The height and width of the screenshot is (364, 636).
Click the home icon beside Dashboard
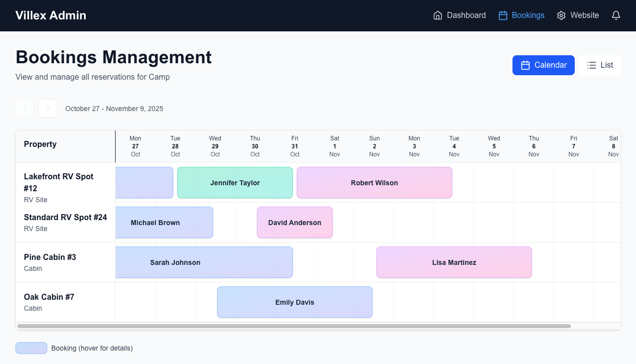[x=438, y=15]
